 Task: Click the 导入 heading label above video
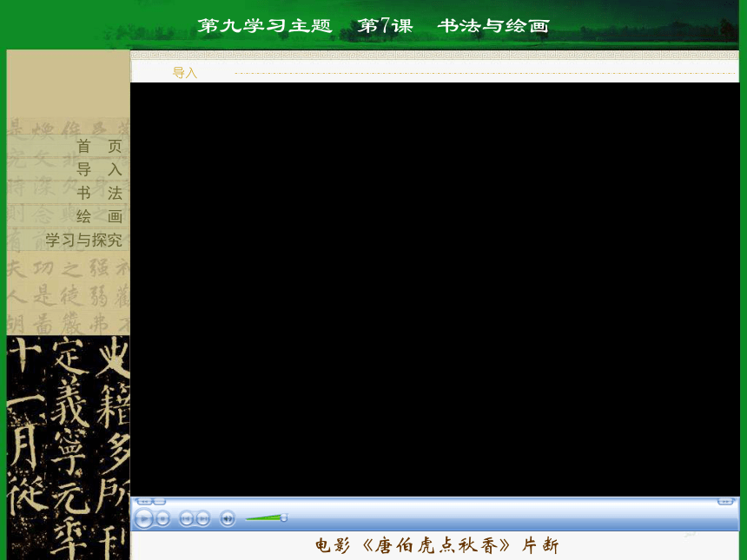tap(185, 73)
